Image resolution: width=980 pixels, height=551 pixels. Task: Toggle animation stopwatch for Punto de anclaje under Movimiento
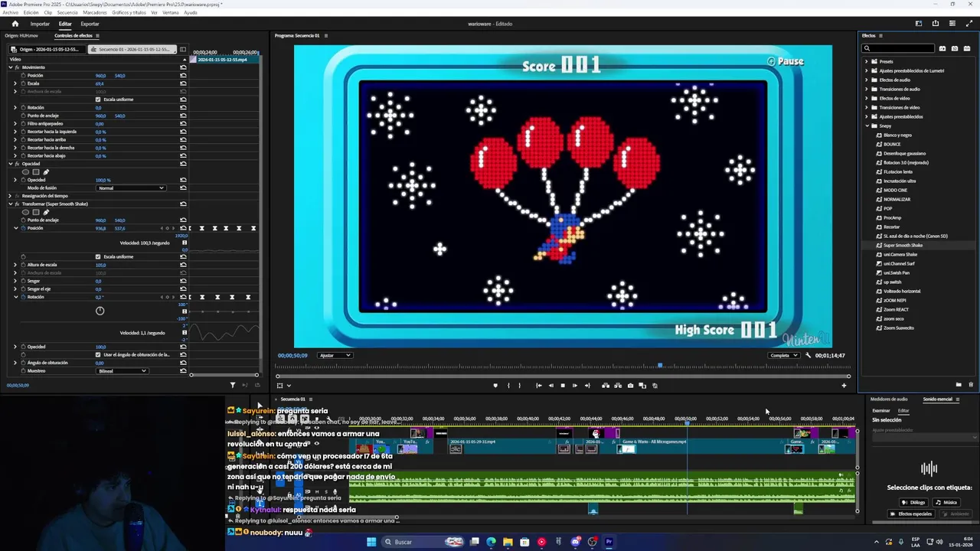click(x=23, y=116)
